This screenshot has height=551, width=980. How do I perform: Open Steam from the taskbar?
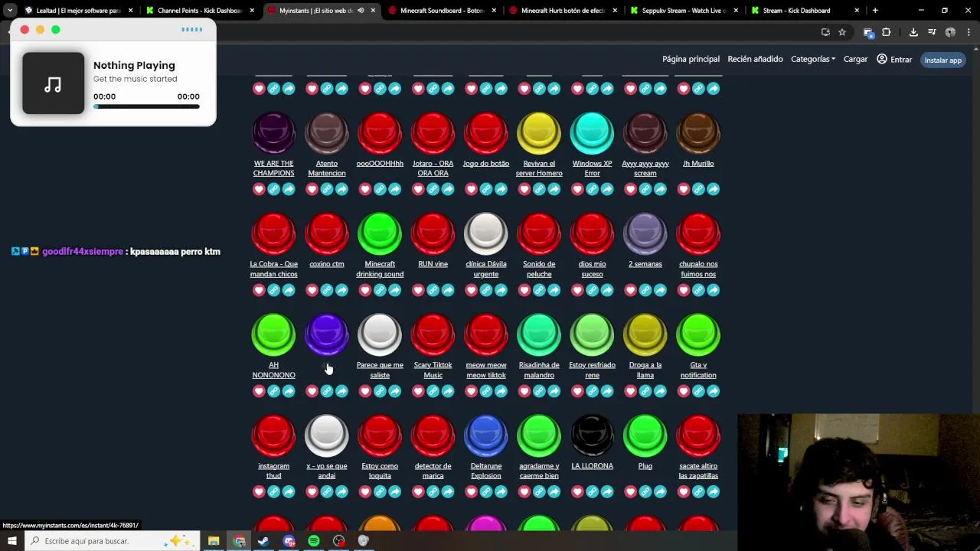pos(263,541)
